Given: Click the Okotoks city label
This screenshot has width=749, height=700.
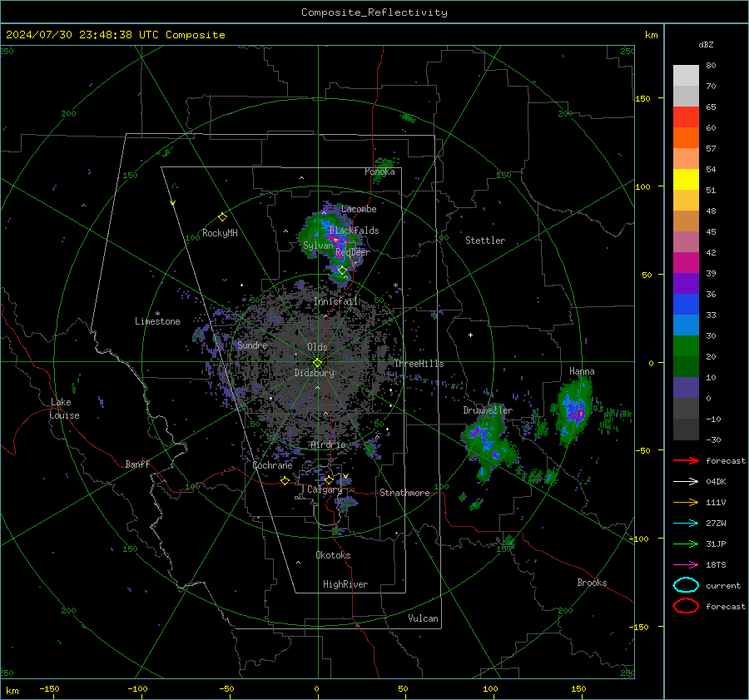Looking at the screenshot, I should tap(333, 555).
